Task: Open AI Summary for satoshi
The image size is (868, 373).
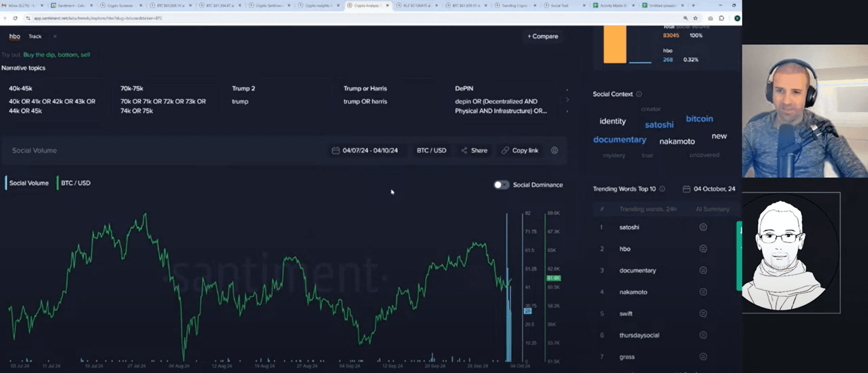Action: point(703,227)
